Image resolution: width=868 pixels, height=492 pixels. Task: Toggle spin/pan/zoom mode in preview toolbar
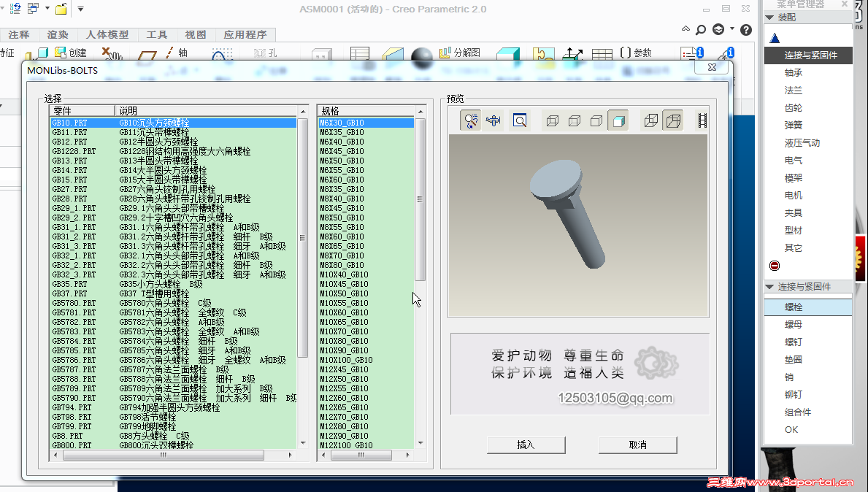471,120
